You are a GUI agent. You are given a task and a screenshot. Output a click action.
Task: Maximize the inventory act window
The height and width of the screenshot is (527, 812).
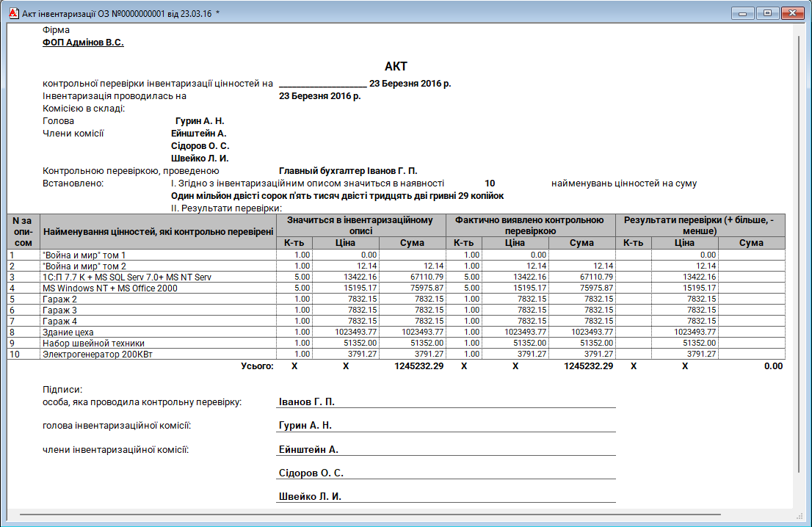pos(767,13)
